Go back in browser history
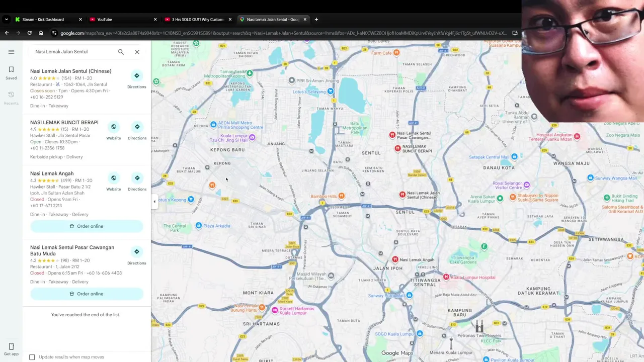The image size is (644, 362). (7, 33)
